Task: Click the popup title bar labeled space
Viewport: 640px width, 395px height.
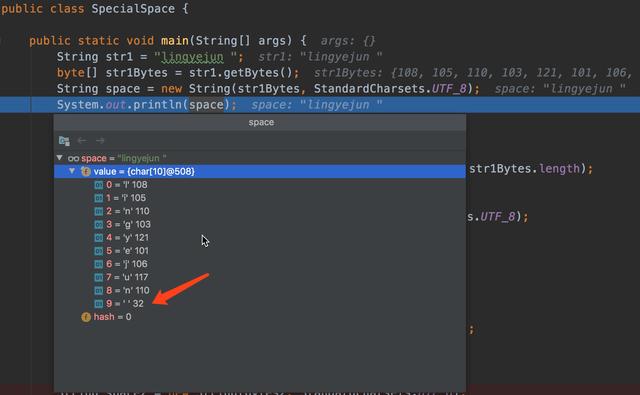Action: 260,122
